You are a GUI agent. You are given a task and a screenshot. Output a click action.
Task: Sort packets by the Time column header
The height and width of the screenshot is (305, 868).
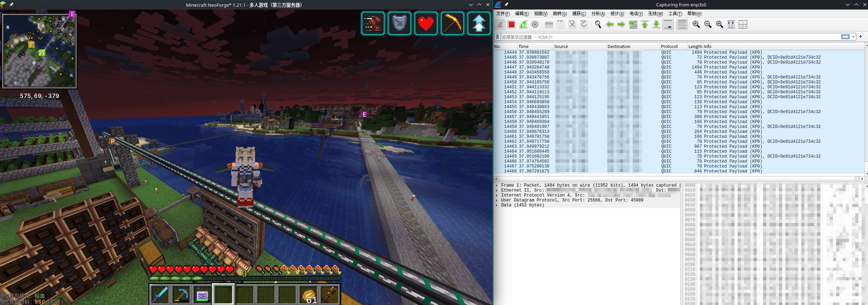(536, 46)
